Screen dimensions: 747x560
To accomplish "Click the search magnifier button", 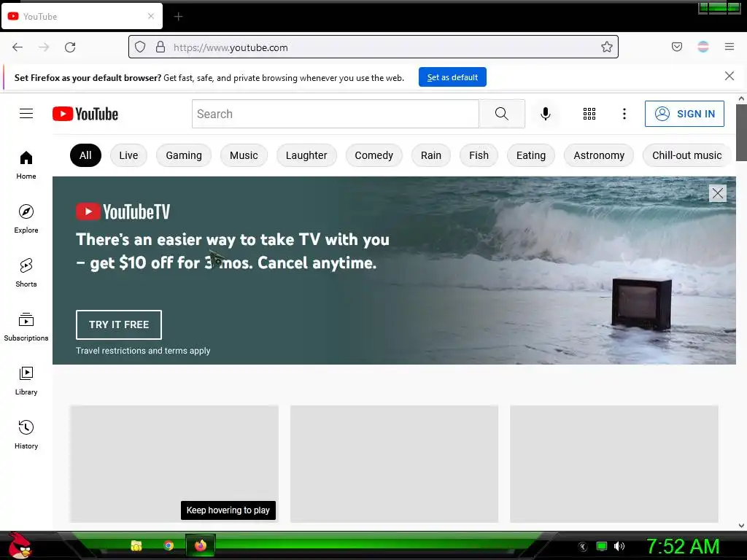I will [502, 114].
